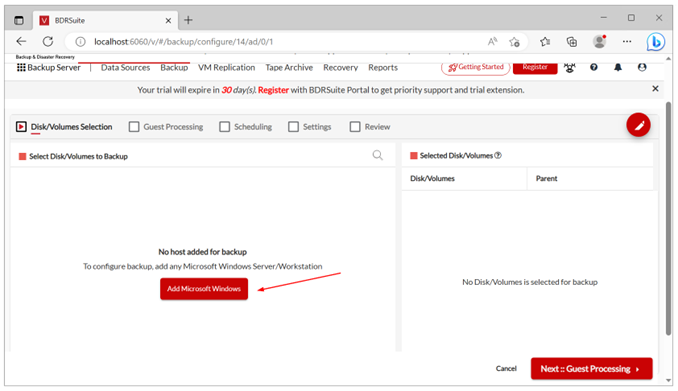
Task: Click Add Microsoft Windows button
Action: coord(204,289)
